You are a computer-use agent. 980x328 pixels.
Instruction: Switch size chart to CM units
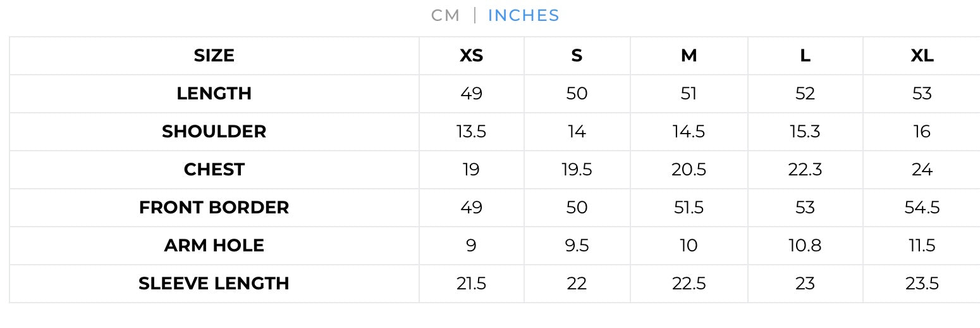445,15
